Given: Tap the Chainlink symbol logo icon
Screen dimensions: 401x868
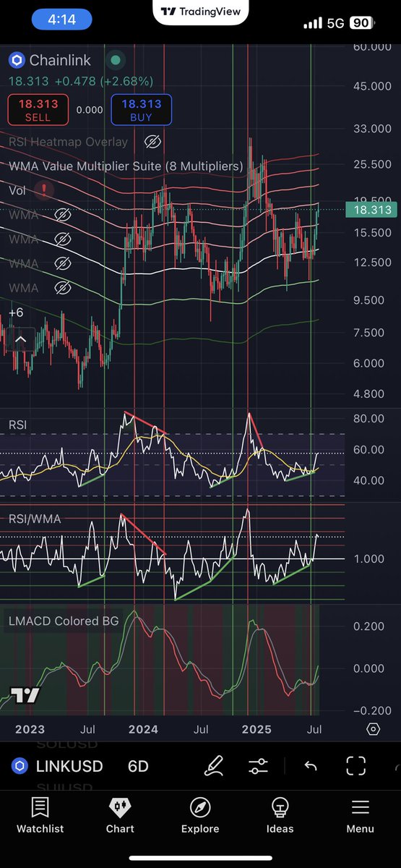Looking at the screenshot, I should 17,60.
